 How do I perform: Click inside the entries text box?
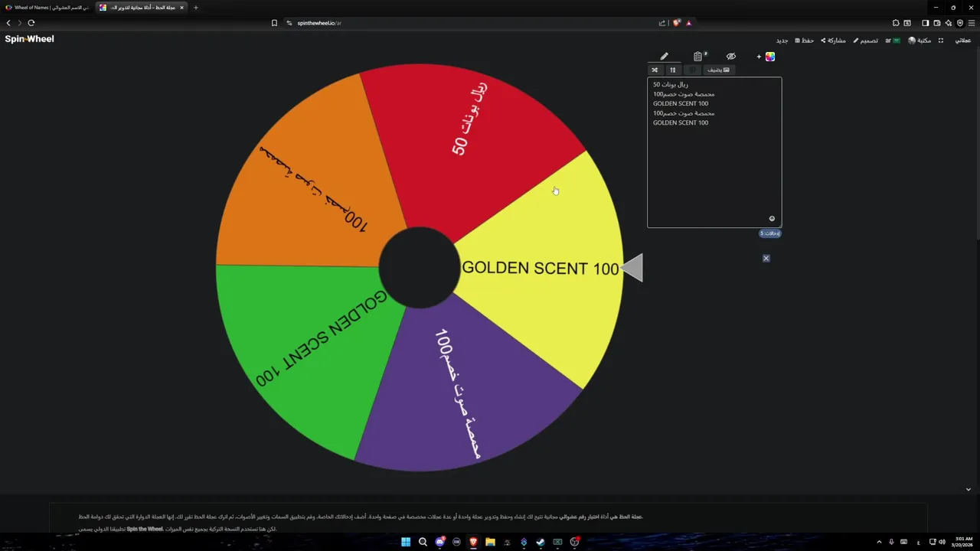[x=714, y=152]
